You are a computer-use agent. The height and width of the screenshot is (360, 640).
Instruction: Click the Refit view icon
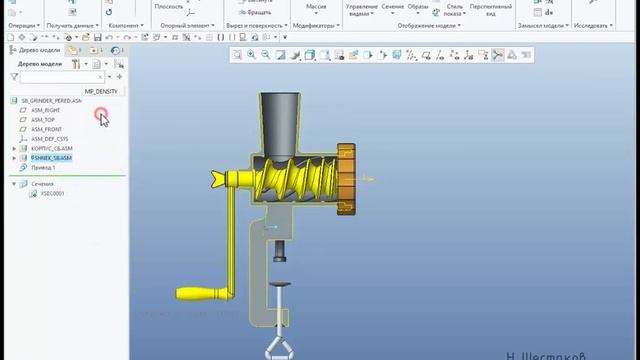tap(237, 55)
